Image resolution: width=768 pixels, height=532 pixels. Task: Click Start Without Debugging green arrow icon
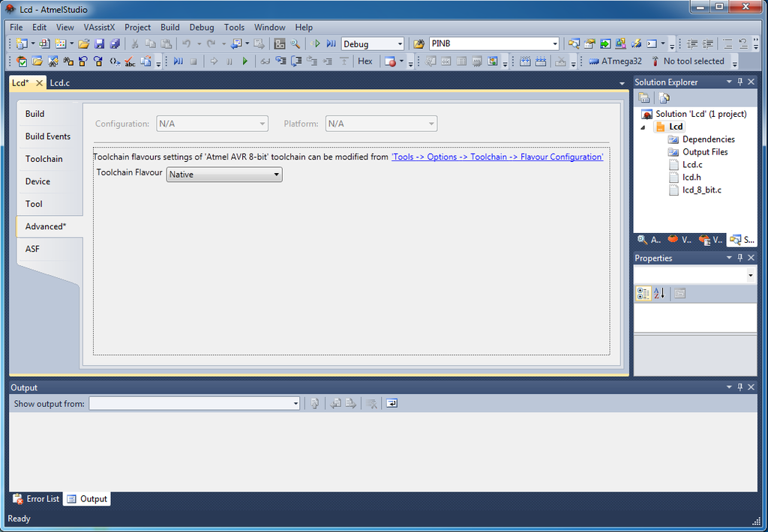(x=316, y=43)
